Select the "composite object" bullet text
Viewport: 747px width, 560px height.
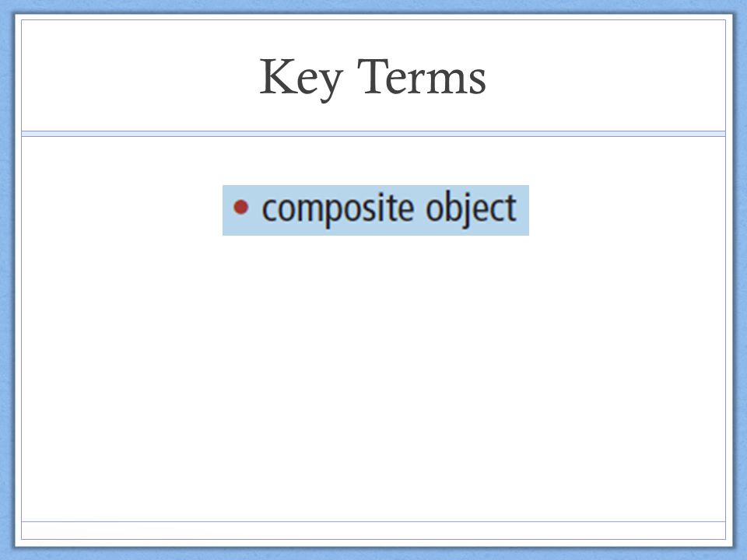pos(389,209)
